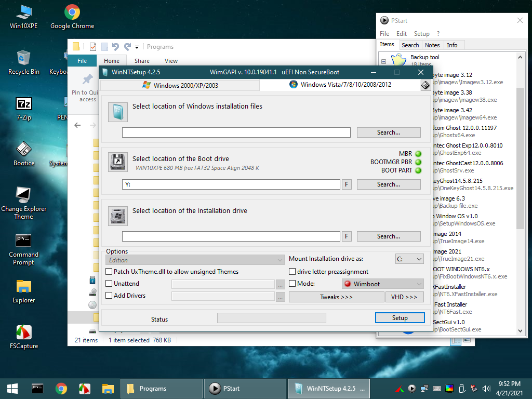Select the FSCapture desktop icon
The height and width of the screenshot is (399, 532).
pos(24,337)
